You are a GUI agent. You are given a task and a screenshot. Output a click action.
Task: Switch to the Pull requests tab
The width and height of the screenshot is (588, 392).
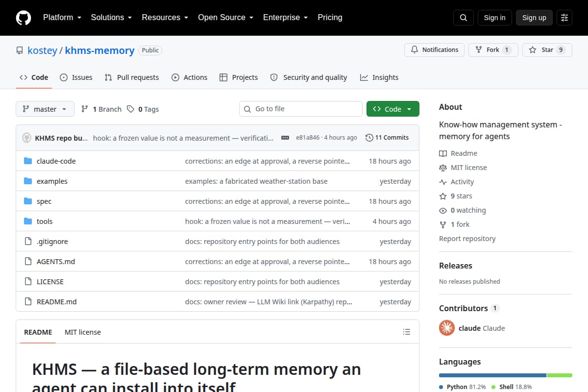pos(132,77)
